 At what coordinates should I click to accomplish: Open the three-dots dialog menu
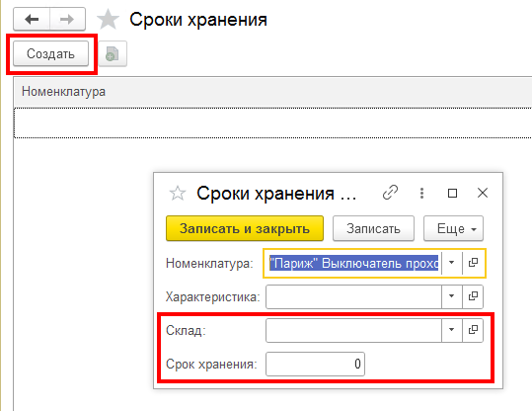(421, 193)
